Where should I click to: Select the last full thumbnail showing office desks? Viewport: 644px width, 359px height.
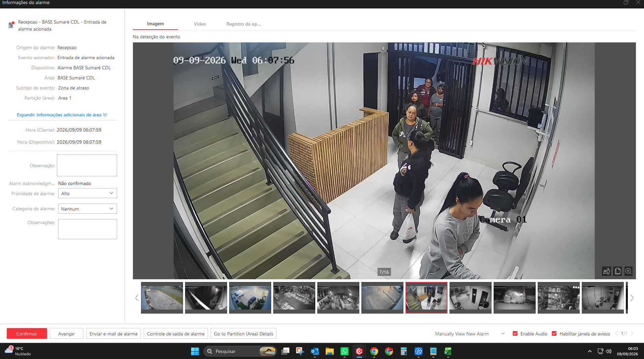coord(603,298)
